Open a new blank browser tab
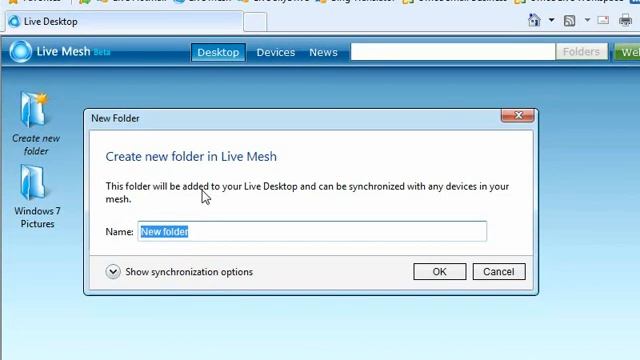 pyautogui.click(x=255, y=22)
